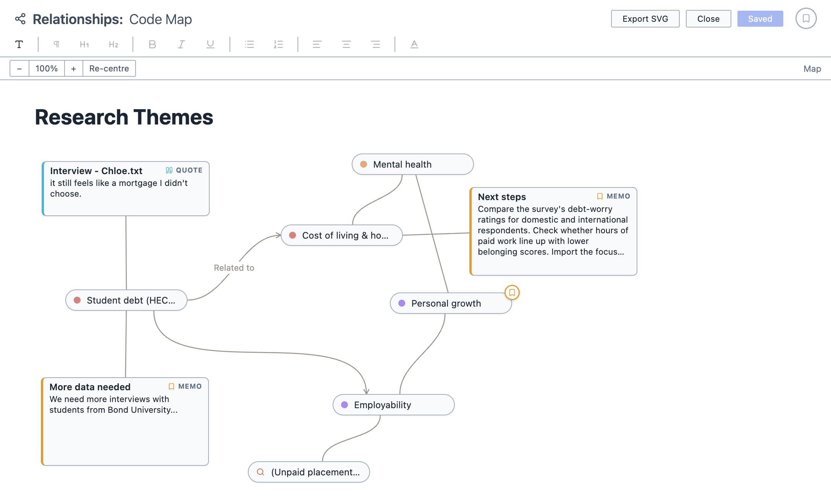Apply Heading 1 style

[84, 44]
